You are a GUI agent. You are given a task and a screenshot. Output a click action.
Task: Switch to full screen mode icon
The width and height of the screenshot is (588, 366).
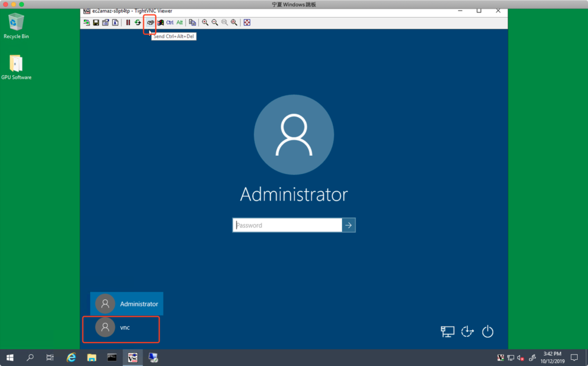(x=247, y=22)
